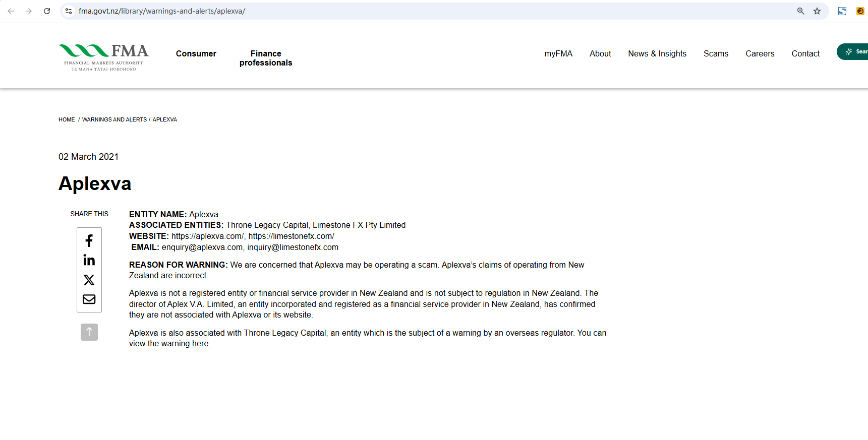
Task: Click the green Search button
Action: (x=854, y=51)
